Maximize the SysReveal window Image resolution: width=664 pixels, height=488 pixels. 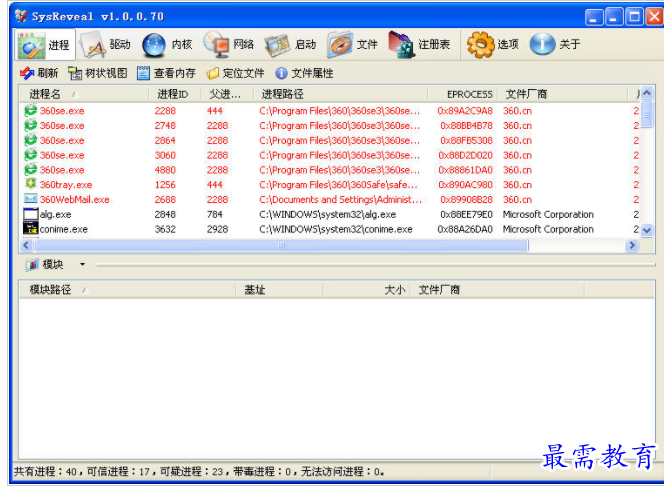(634, 17)
